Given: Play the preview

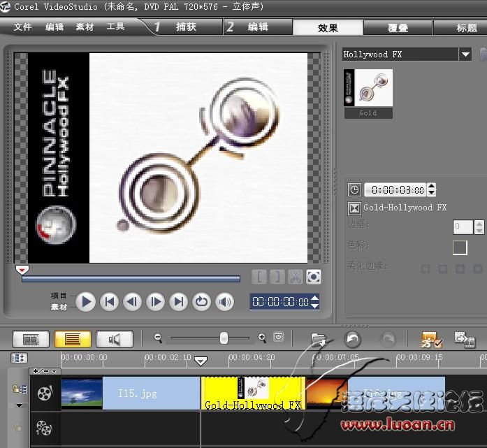Looking at the screenshot, I should [85, 302].
